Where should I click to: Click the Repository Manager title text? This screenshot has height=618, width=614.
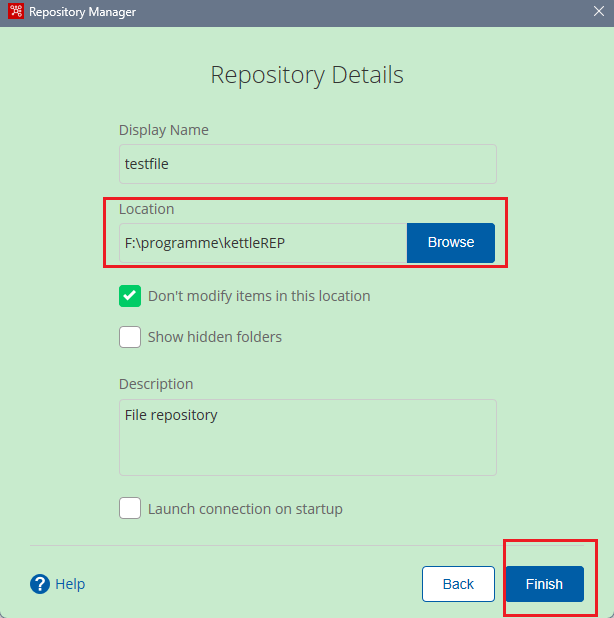tap(82, 12)
